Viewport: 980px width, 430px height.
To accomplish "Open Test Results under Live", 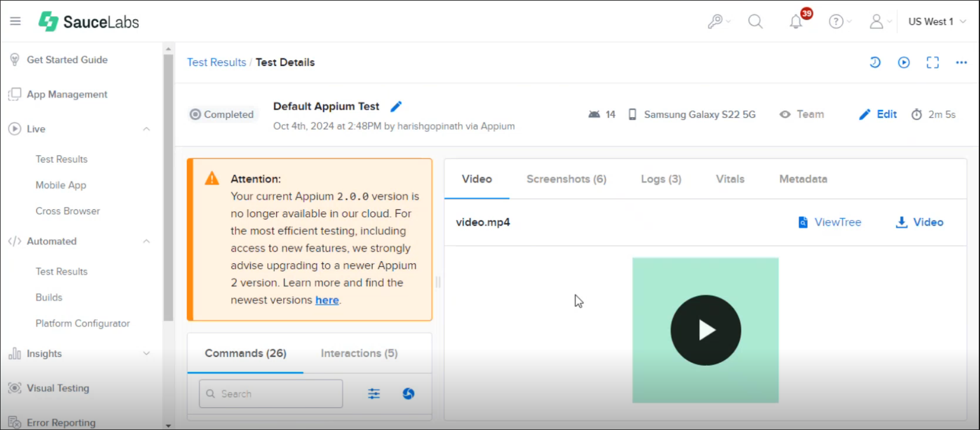I will click(61, 159).
